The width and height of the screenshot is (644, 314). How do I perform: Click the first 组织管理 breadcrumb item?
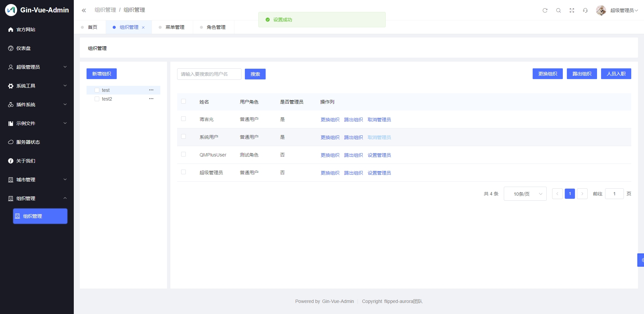pyautogui.click(x=105, y=10)
